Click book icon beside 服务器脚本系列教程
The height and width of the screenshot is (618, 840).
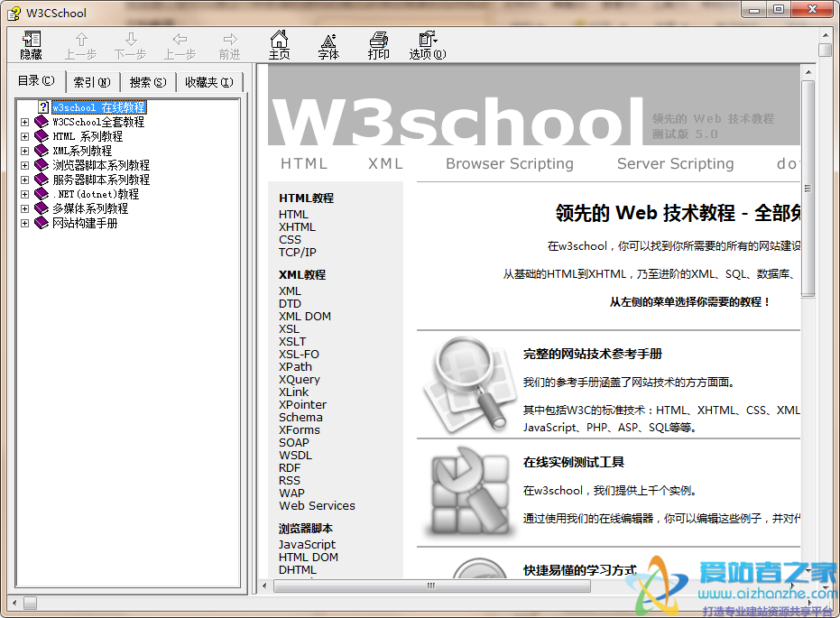[x=42, y=180]
